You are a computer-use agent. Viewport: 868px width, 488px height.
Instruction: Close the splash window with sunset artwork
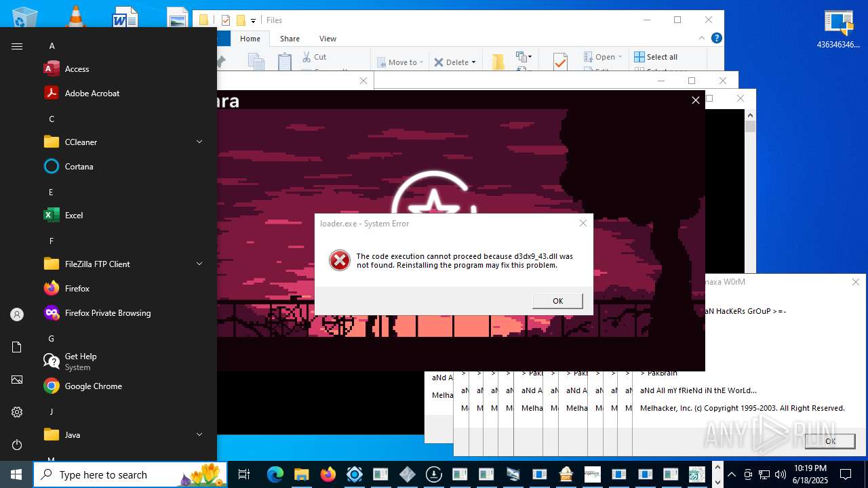pyautogui.click(x=695, y=100)
